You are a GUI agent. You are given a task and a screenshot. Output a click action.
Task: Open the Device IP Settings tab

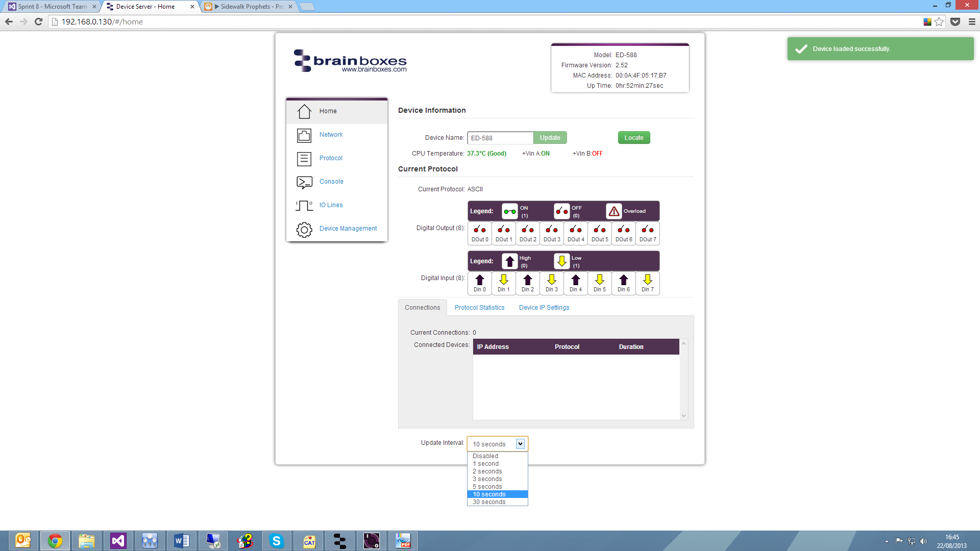pyautogui.click(x=544, y=308)
